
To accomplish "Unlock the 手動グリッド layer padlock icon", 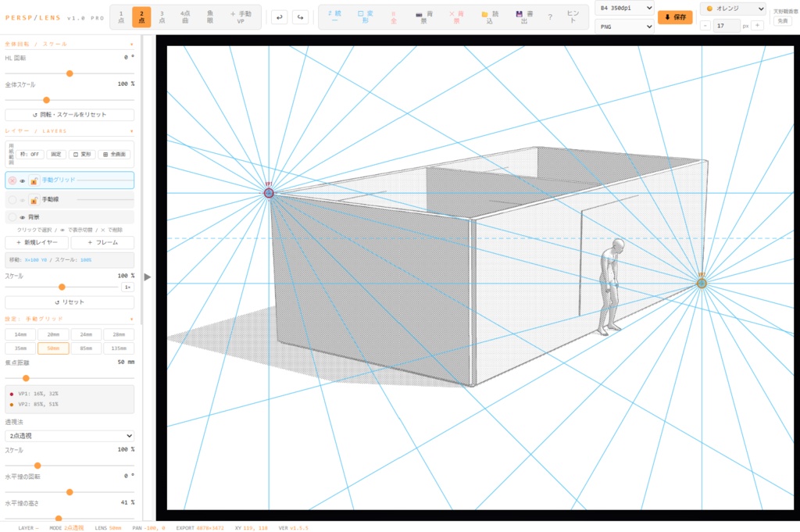I will point(34,180).
